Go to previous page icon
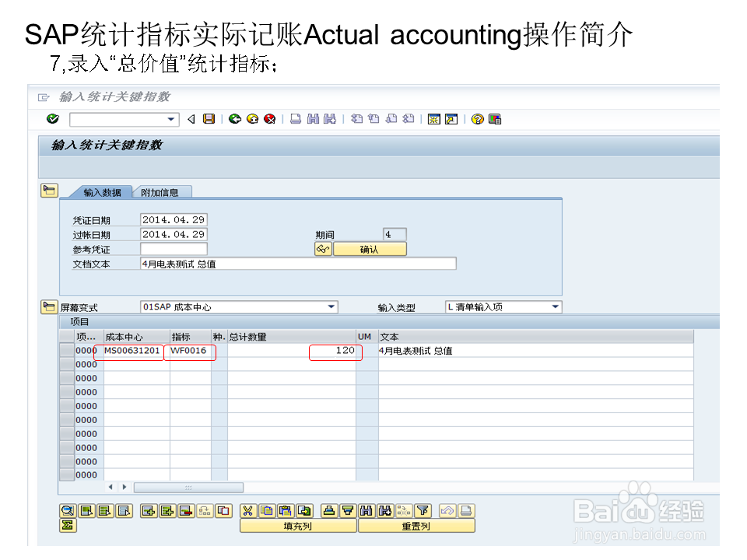 pyautogui.click(x=374, y=118)
